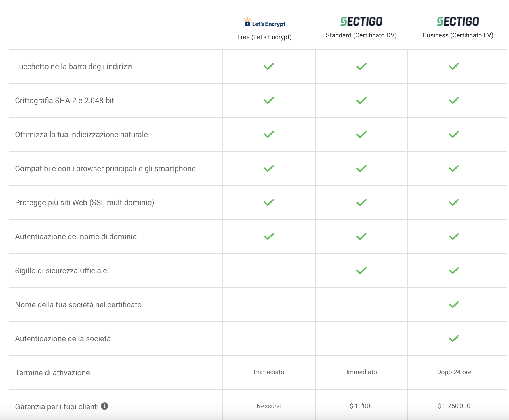The height and width of the screenshot is (420, 509).
Task: Select the Business (Certificato EV) heading text
Action: coord(458,35)
